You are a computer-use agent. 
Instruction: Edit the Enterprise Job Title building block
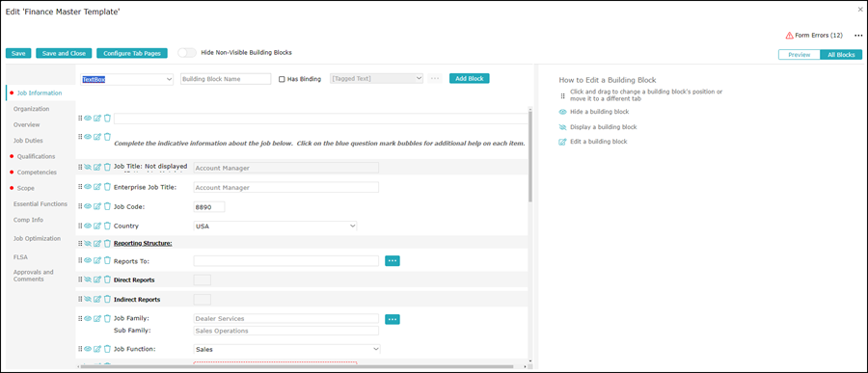click(x=97, y=187)
